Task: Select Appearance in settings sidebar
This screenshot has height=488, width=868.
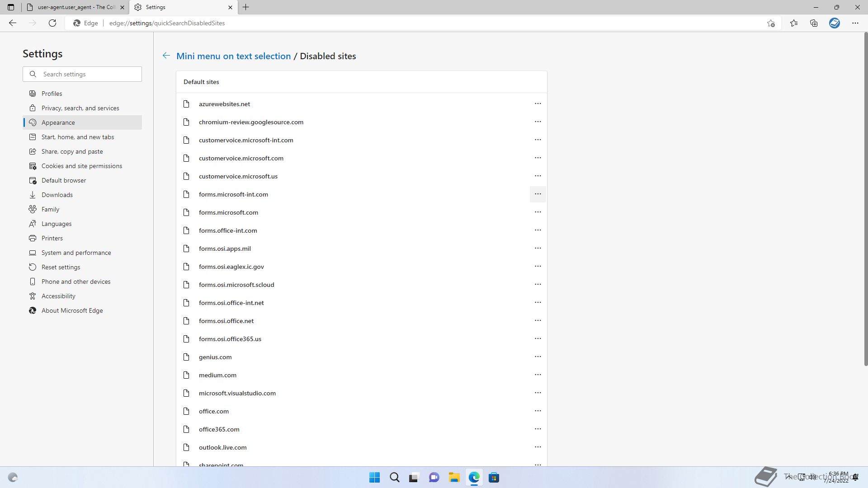Action: (82, 122)
